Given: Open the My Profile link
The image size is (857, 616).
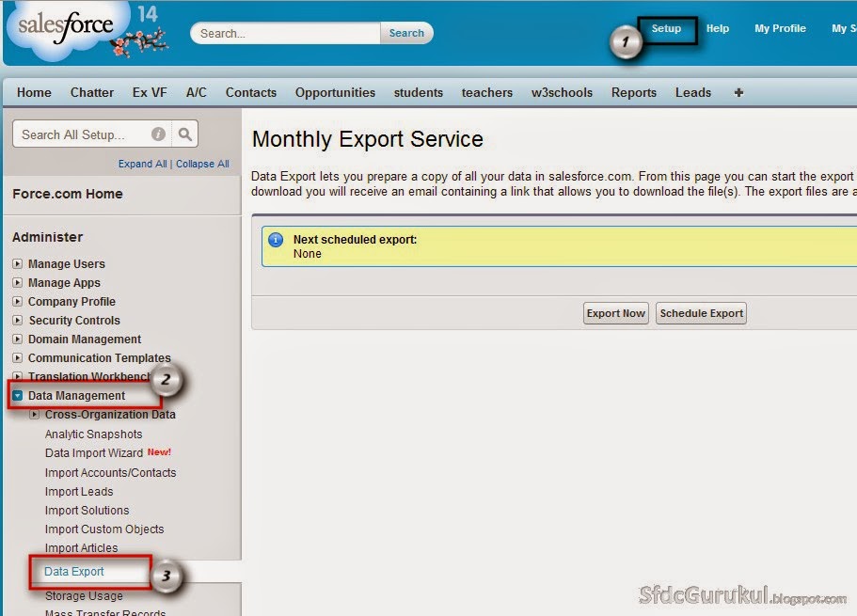Looking at the screenshot, I should [x=780, y=28].
